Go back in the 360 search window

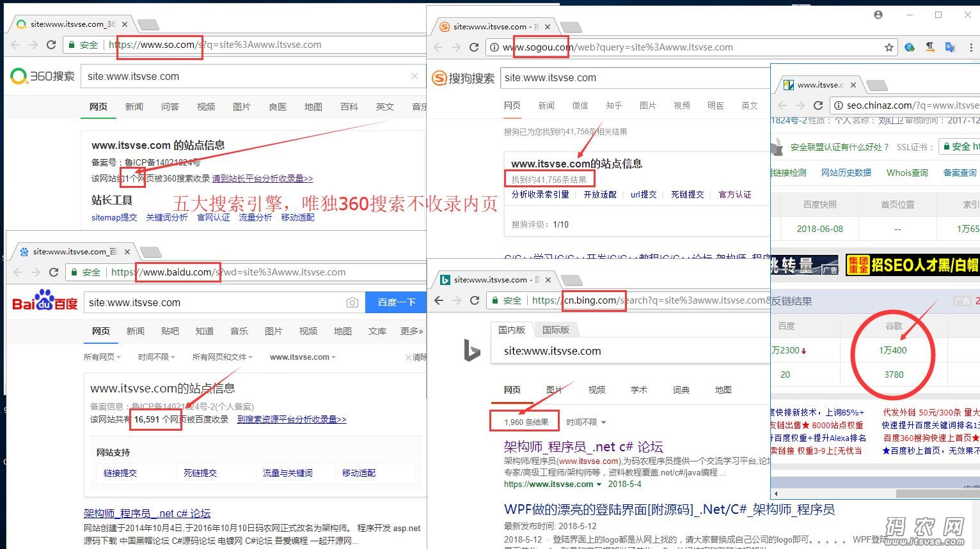[16, 45]
